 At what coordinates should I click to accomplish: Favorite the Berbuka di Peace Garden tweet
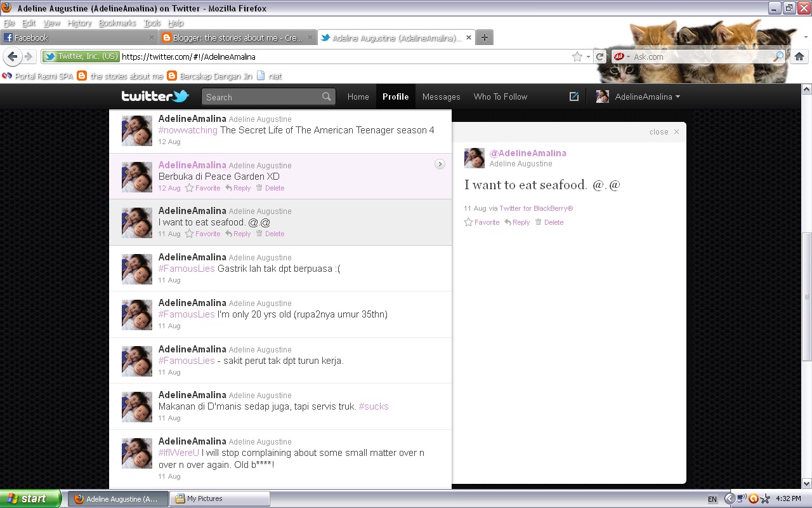[x=203, y=188]
